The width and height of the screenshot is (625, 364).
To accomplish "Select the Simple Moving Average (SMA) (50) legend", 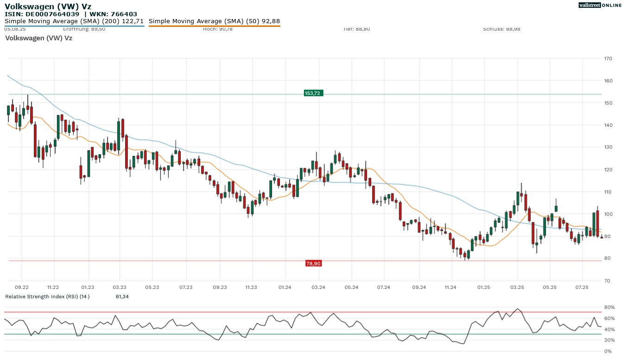I will [x=215, y=21].
